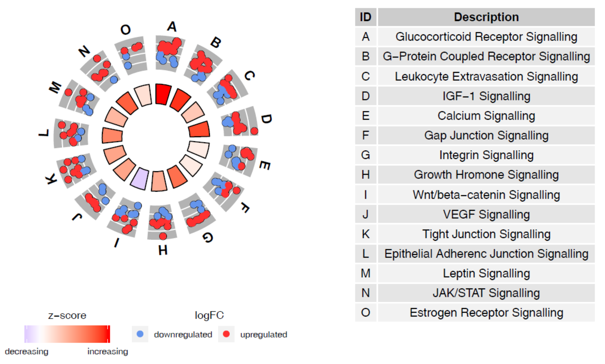Click the Wnt/beta-catenin Signalling description

click(486, 195)
